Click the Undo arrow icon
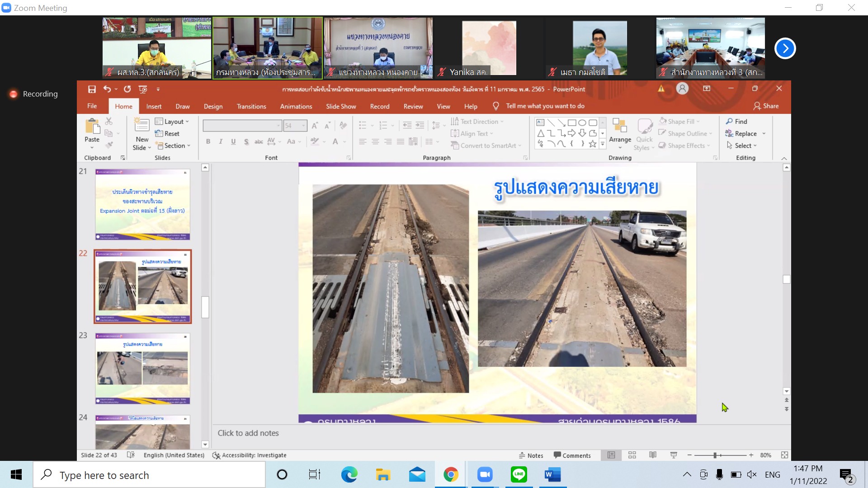Viewport: 868px width, 488px height. tap(107, 89)
